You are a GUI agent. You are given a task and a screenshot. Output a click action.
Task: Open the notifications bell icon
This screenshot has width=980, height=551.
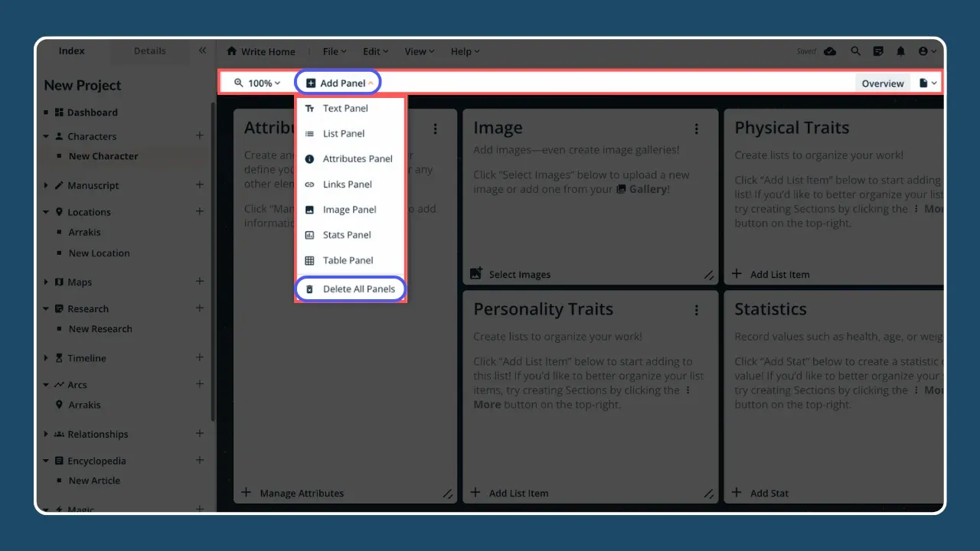coord(900,51)
